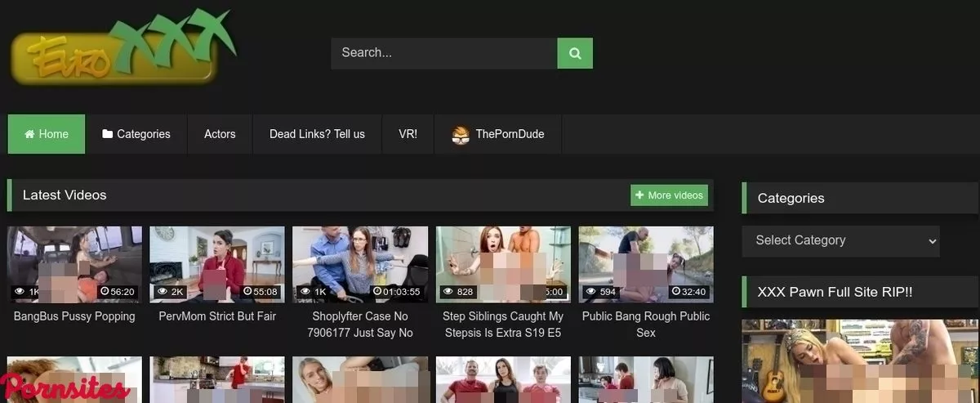Image resolution: width=980 pixels, height=403 pixels.
Task: Open the Shoplyfter Case No 7906177 title link
Action: coord(360,325)
